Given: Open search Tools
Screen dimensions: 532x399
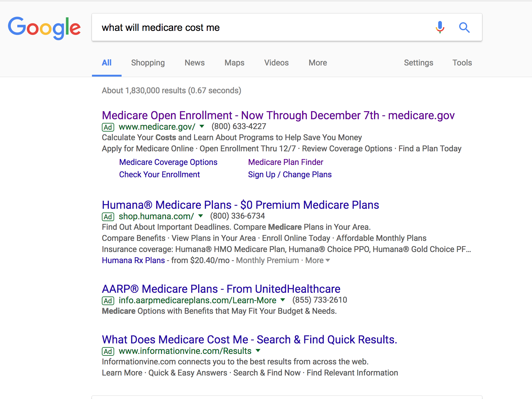Looking at the screenshot, I should coord(462,63).
